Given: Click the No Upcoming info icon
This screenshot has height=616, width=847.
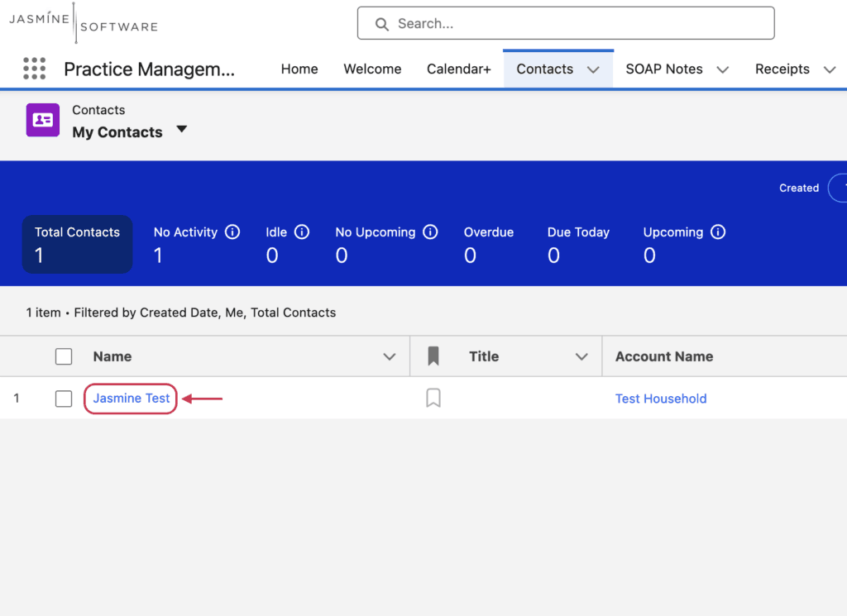Looking at the screenshot, I should [430, 232].
